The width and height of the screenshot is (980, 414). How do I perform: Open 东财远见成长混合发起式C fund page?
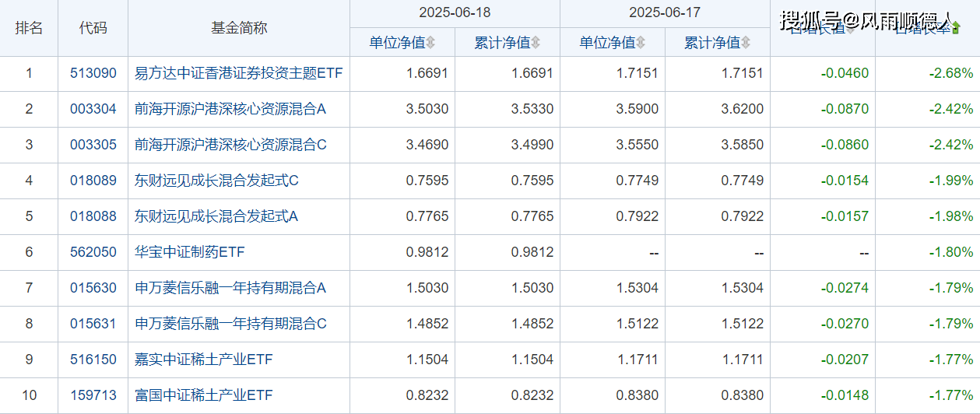216,181
